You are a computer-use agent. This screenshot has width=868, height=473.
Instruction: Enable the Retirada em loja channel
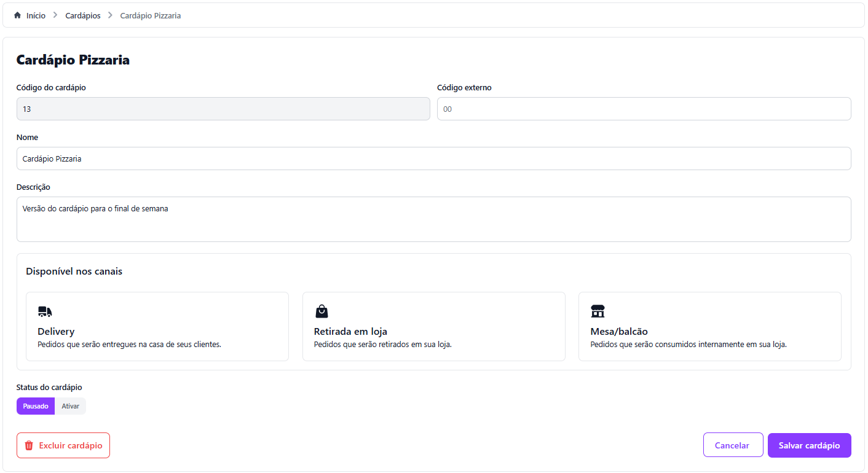[433, 326]
